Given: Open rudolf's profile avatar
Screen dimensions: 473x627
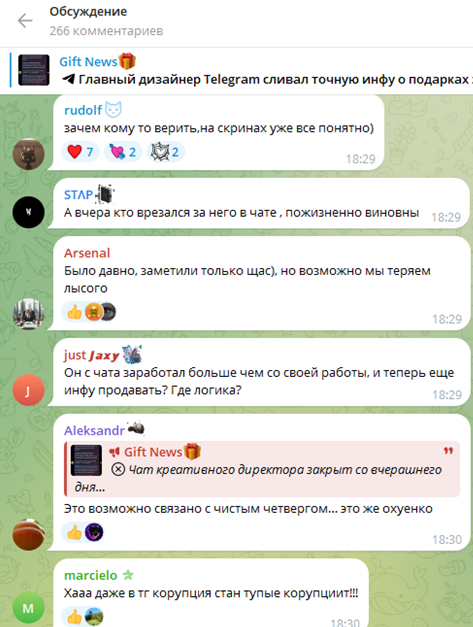Looking at the screenshot, I should click(x=28, y=154).
